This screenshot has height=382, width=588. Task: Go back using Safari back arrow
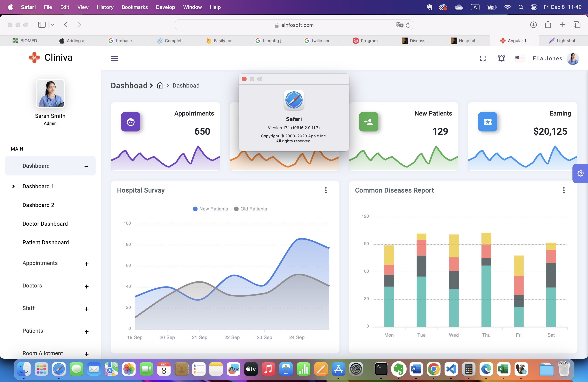(66, 25)
